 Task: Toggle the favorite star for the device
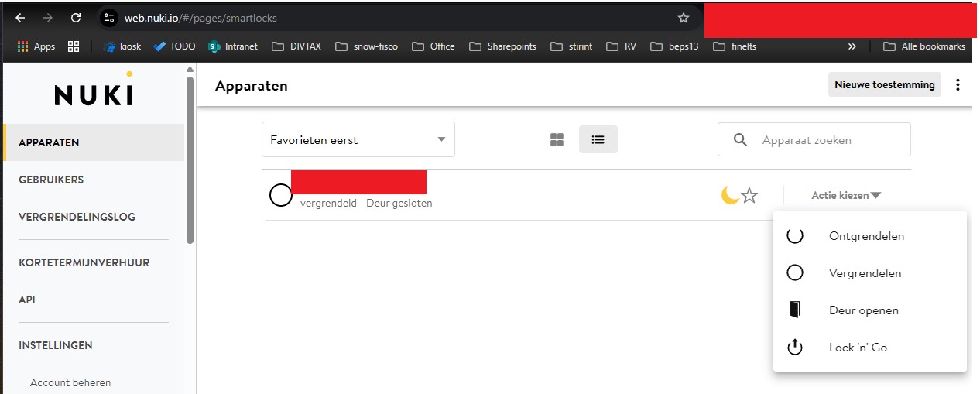(x=749, y=196)
